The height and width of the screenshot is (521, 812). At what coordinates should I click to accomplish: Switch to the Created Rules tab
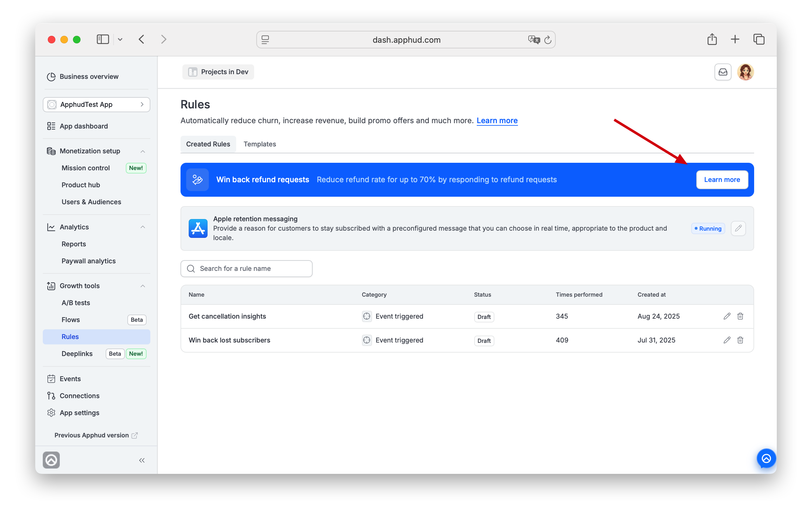(x=208, y=144)
